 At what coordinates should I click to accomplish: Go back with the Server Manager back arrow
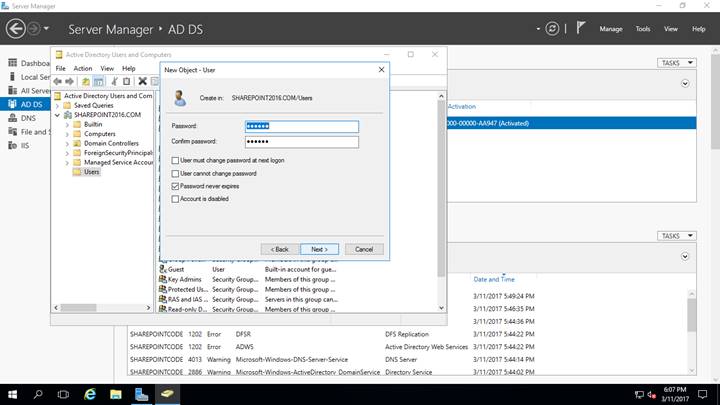coord(16,28)
